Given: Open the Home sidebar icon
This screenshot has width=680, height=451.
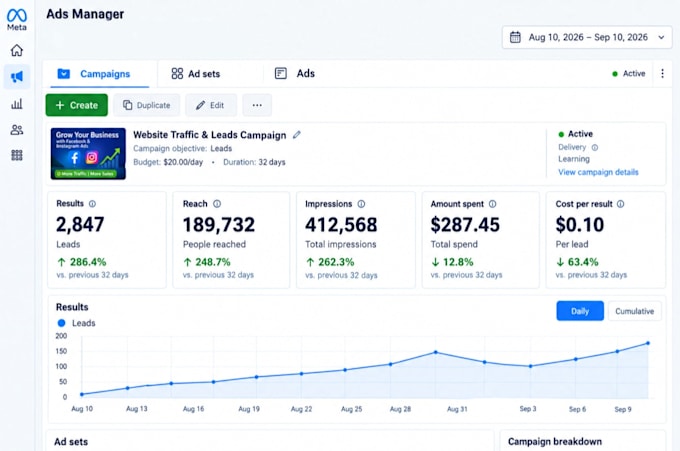Looking at the screenshot, I should click(x=17, y=50).
